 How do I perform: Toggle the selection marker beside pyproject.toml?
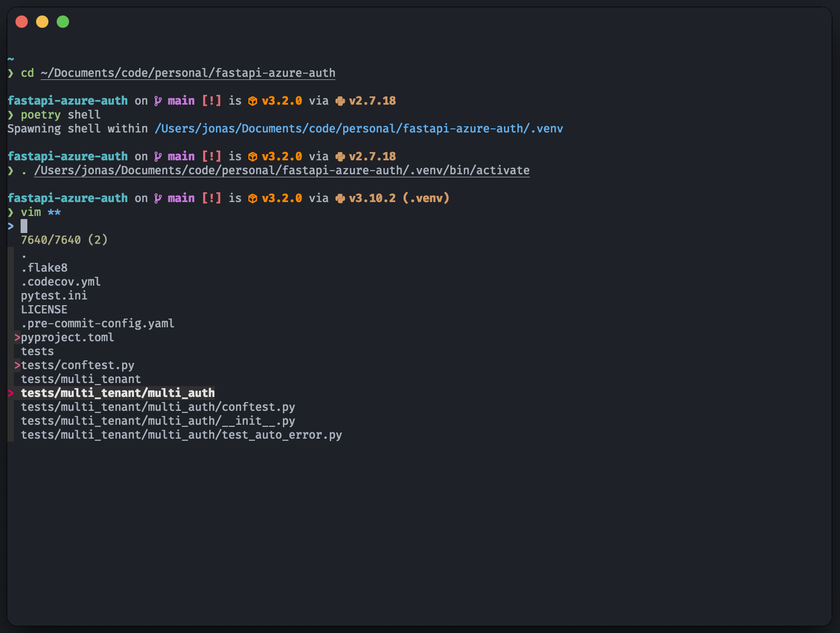[x=18, y=338]
